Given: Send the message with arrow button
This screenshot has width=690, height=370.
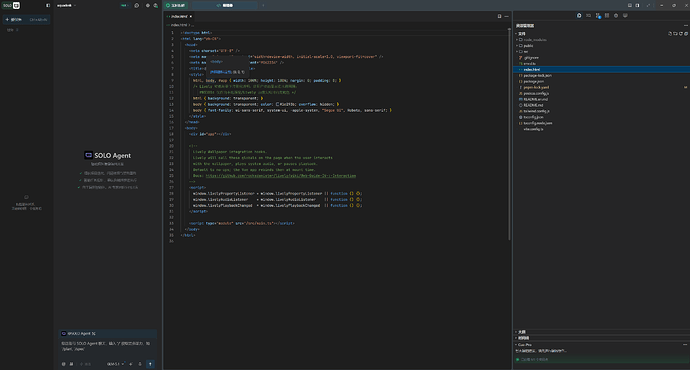Looking at the screenshot, I should point(150,364).
